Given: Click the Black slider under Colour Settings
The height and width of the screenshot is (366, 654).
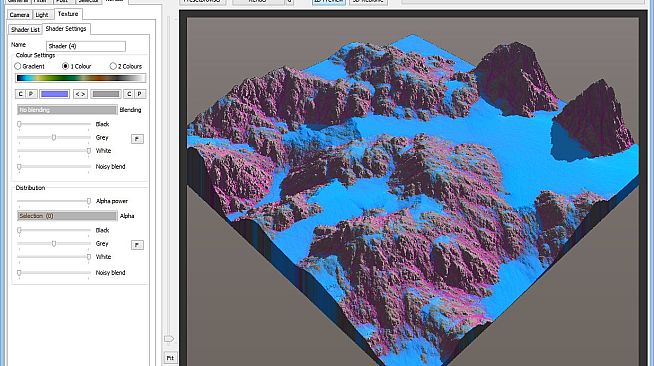Looking at the screenshot, I should pyautogui.click(x=54, y=124).
